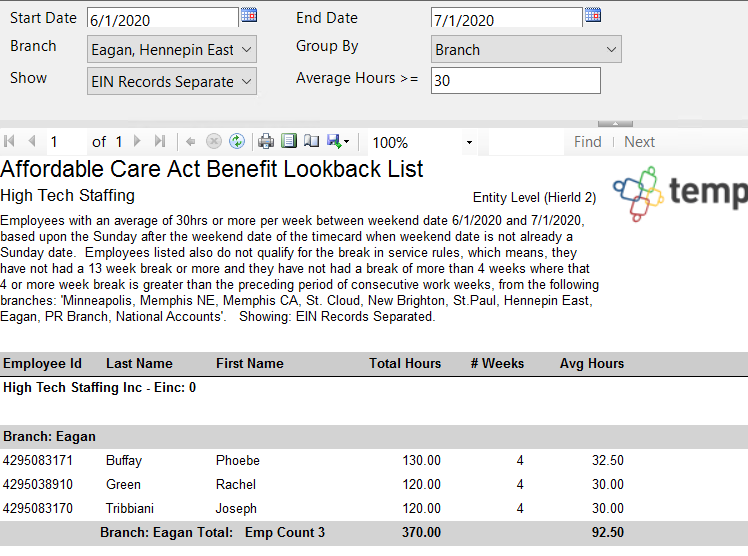The width and height of the screenshot is (748, 556).
Task: Go to next page of report
Action: 137,141
